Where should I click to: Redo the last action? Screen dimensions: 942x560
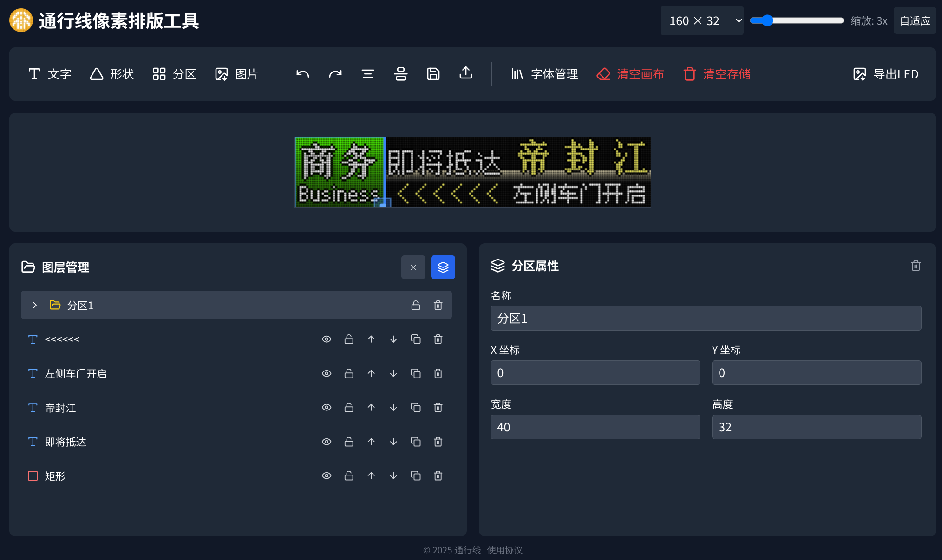pyautogui.click(x=335, y=74)
